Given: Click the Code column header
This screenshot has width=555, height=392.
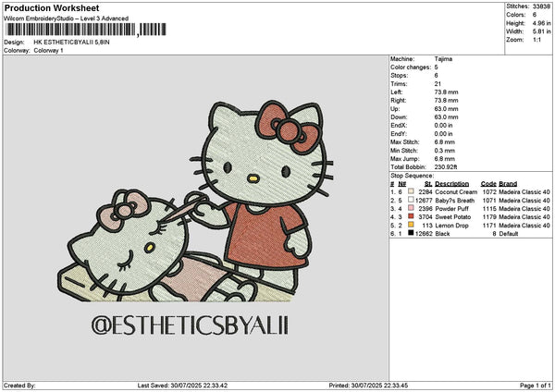Looking at the screenshot, I should coord(488,184).
